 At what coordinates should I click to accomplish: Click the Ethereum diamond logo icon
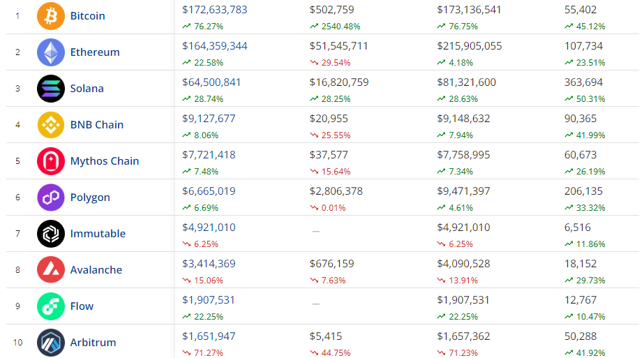pyautogui.click(x=51, y=52)
